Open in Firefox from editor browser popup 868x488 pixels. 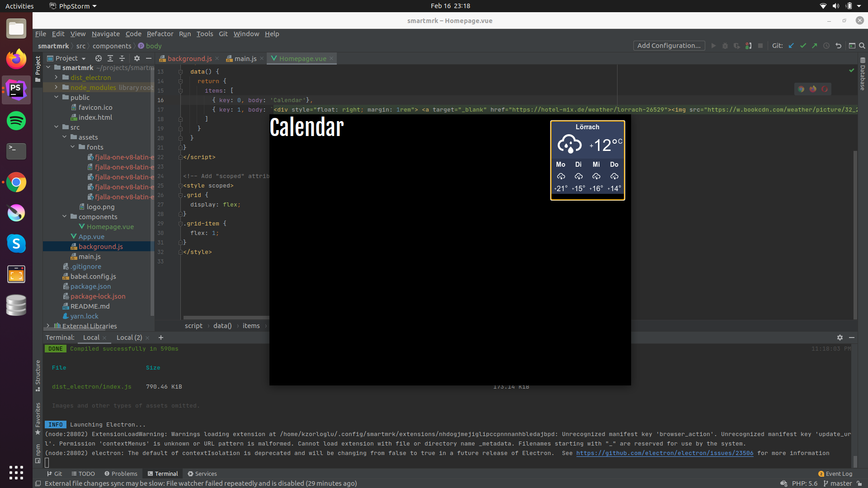tap(813, 89)
